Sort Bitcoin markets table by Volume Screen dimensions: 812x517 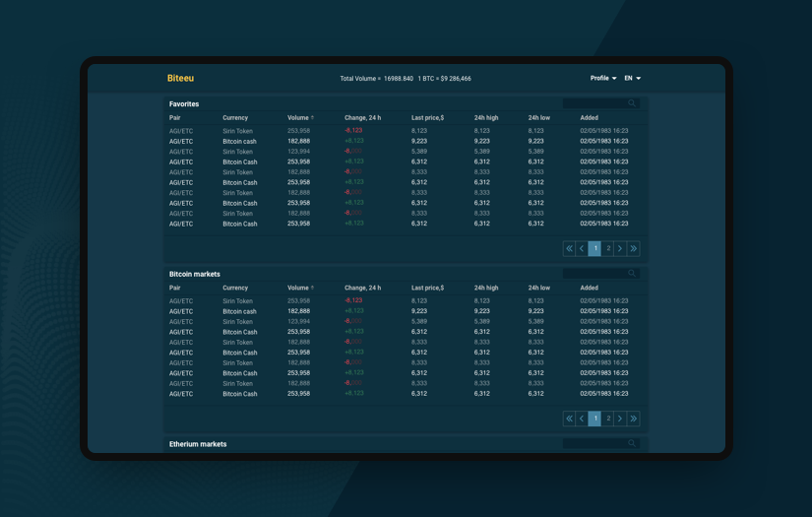pos(301,288)
